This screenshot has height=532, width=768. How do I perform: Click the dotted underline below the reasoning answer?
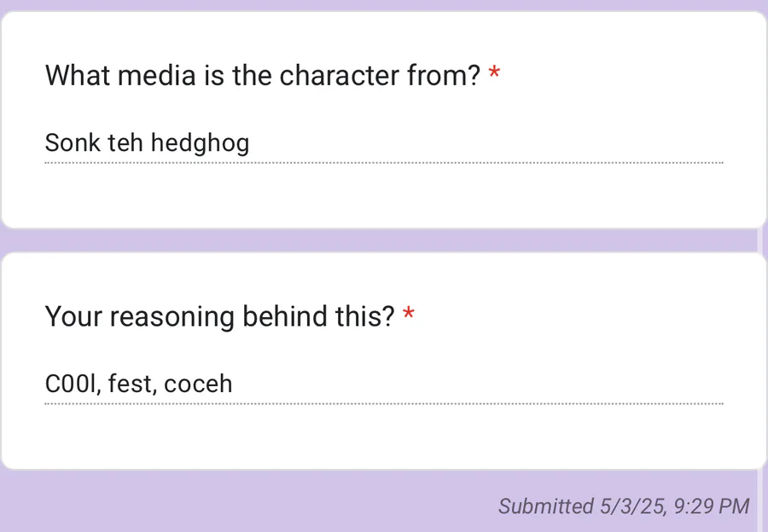(384, 403)
